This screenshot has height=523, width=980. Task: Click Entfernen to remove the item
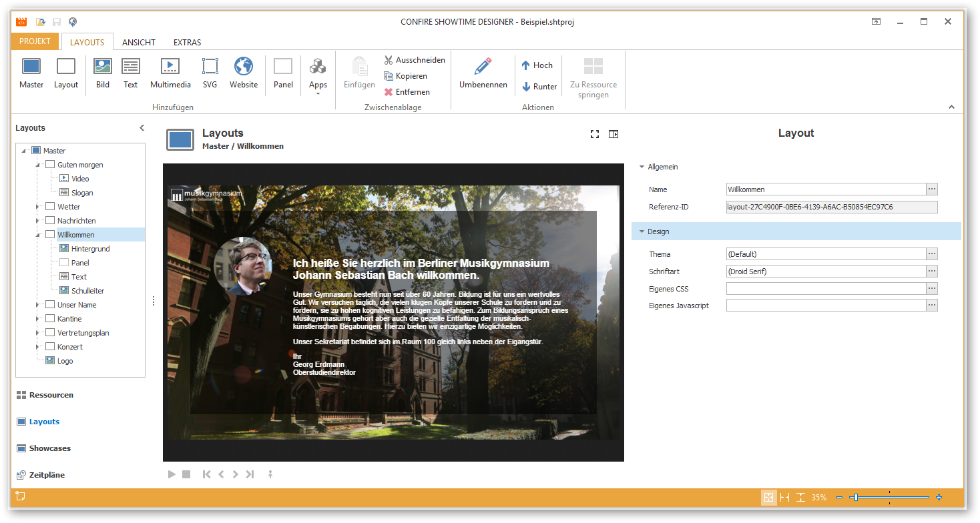[x=407, y=92]
